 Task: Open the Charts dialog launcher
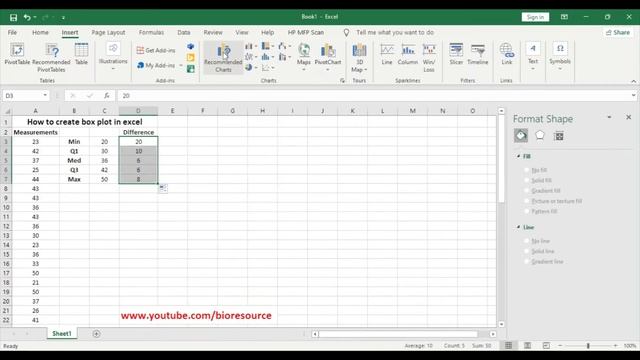coord(342,81)
